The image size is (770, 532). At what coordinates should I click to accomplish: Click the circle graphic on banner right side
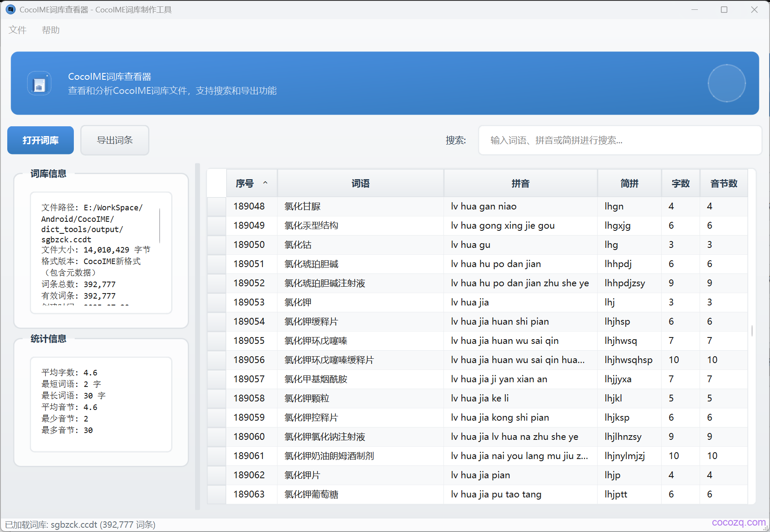tap(726, 83)
